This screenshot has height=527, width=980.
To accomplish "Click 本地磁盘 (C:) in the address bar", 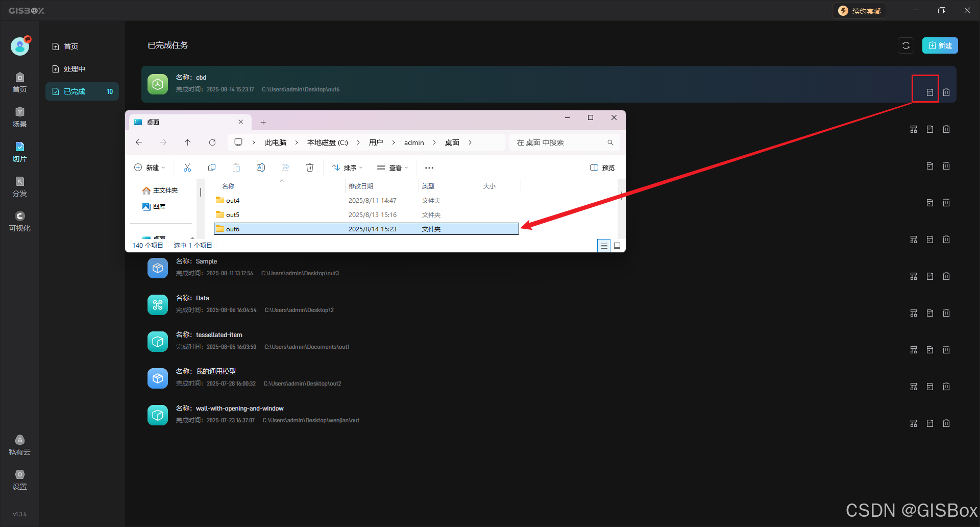I will pyautogui.click(x=328, y=142).
